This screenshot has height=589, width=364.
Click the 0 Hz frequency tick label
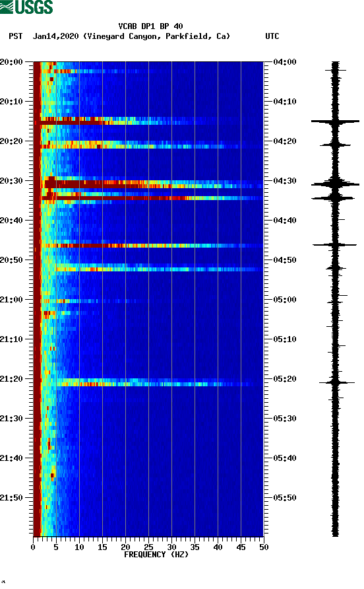33,547
